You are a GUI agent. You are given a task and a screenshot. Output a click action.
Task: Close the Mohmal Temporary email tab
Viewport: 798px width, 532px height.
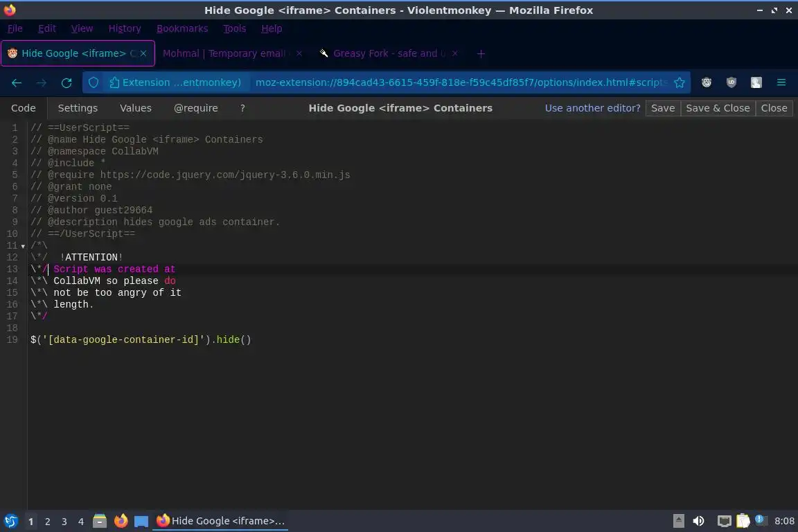[299, 53]
